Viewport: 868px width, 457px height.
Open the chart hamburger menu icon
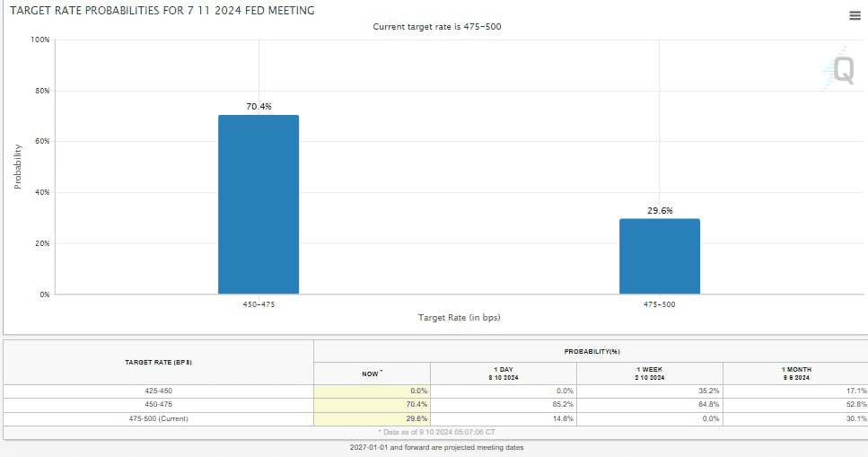click(x=855, y=15)
